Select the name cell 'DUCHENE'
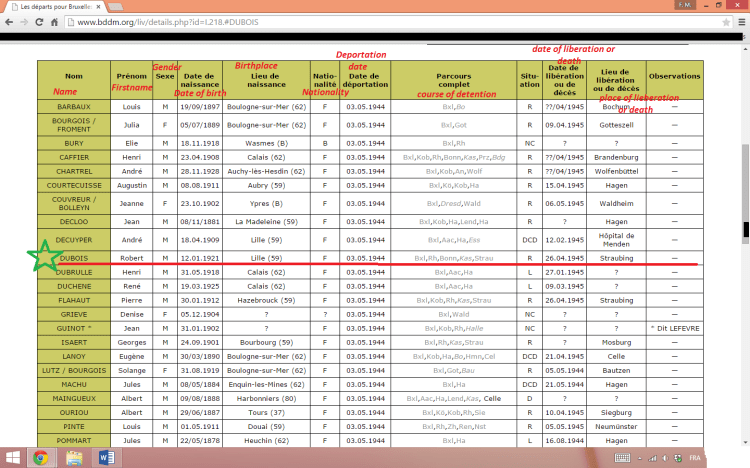The height and width of the screenshot is (468, 750). [x=74, y=286]
